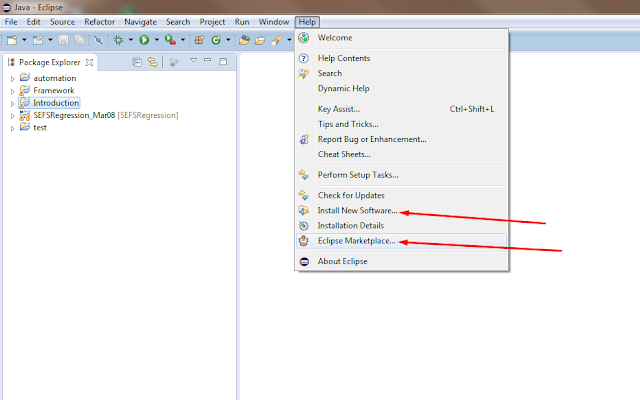
Task: Click the Debug bug toolbar icon
Action: pyautogui.click(x=118, y=40)
